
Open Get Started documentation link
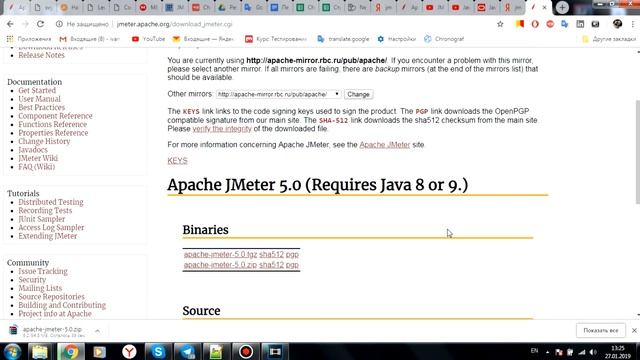(37, 91)
